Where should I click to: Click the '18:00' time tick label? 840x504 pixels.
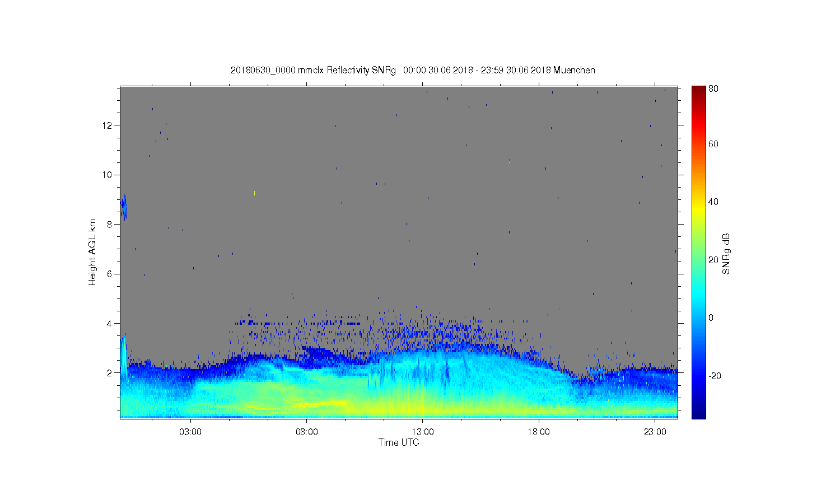click(539, 432)
